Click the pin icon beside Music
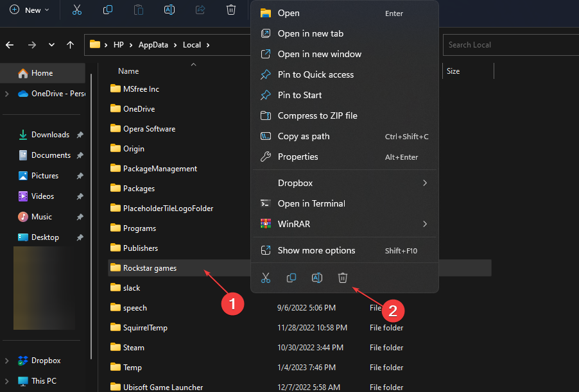 point(80,217)
